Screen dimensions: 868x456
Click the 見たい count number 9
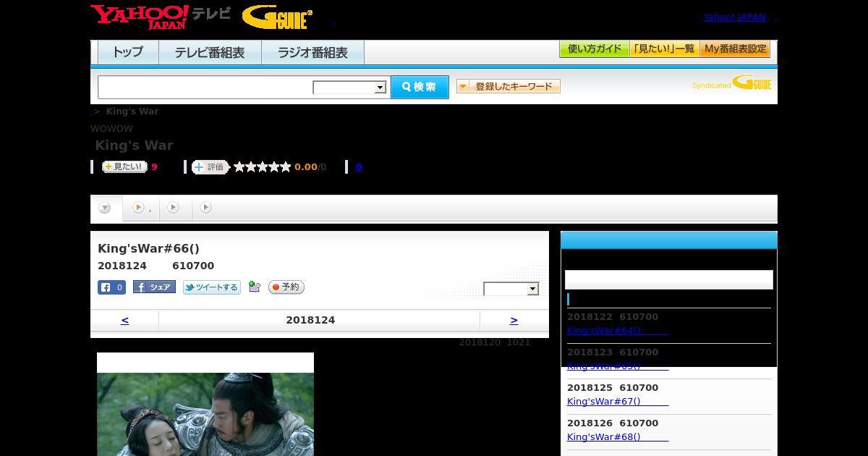[x=154, y=167]
